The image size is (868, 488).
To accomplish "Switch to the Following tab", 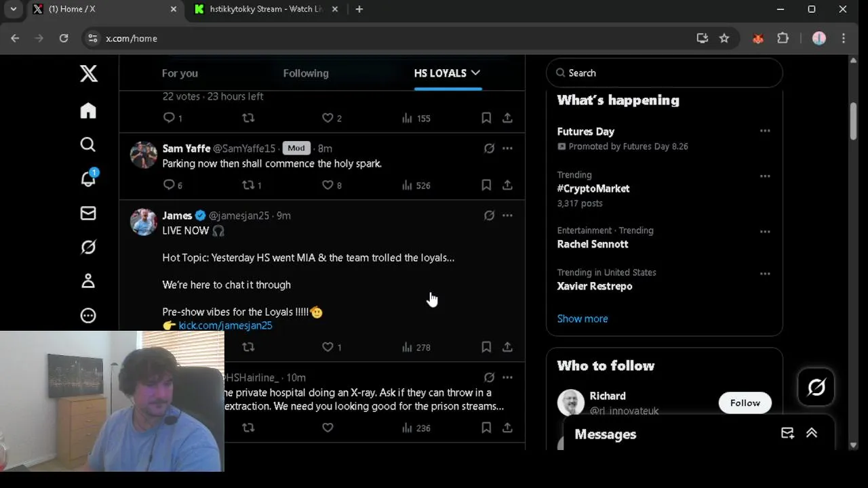I will click(x=306, y=73).
